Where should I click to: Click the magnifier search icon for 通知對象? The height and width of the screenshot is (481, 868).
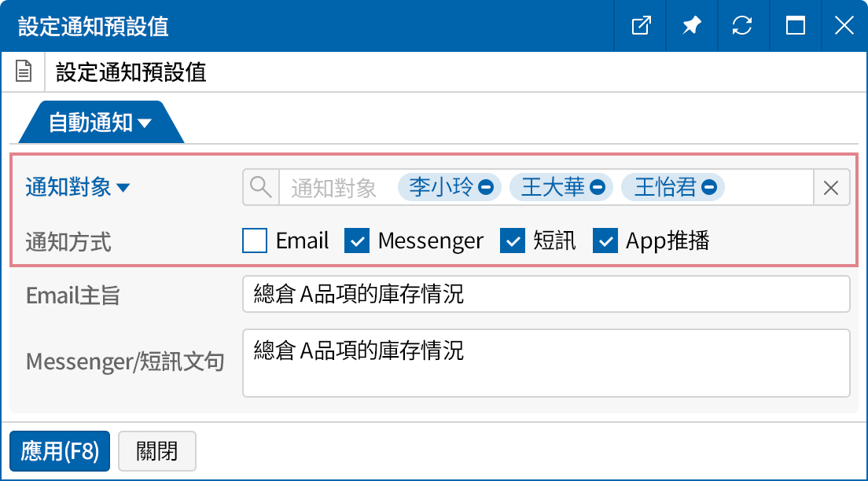pyautogui.click(x=260, y=187)
